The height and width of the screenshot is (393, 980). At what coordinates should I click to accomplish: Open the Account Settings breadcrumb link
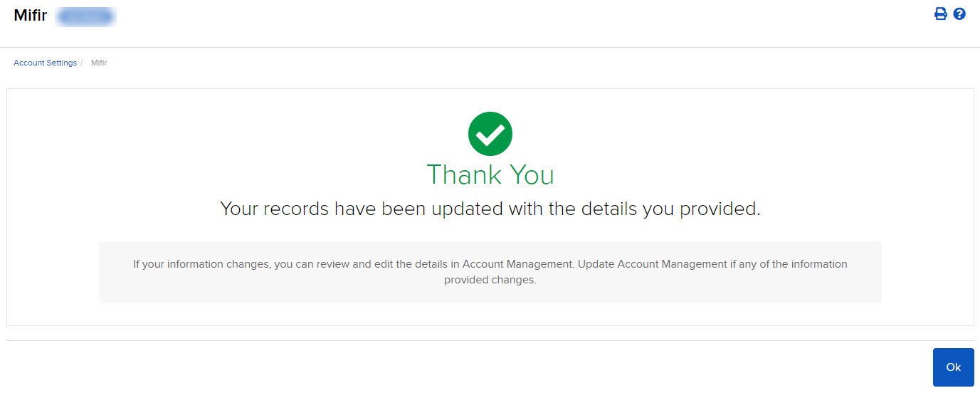(x=45, y=63)
